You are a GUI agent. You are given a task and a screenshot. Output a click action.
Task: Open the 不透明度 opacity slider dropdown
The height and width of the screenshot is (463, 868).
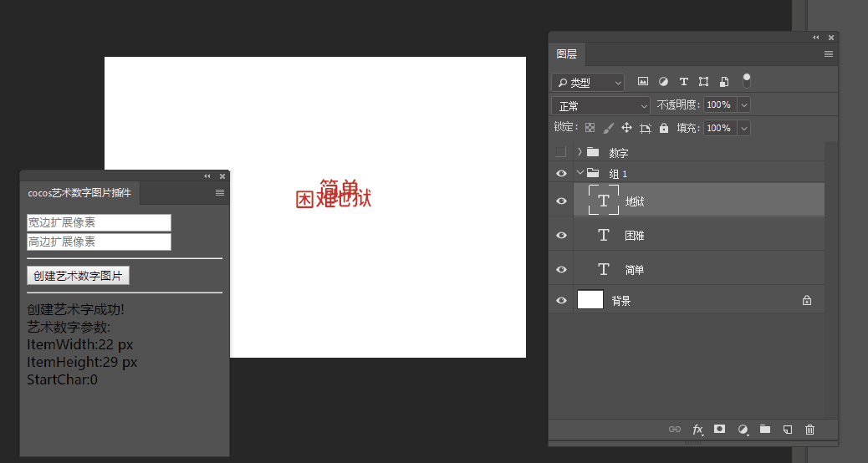(x=744, y=104)
